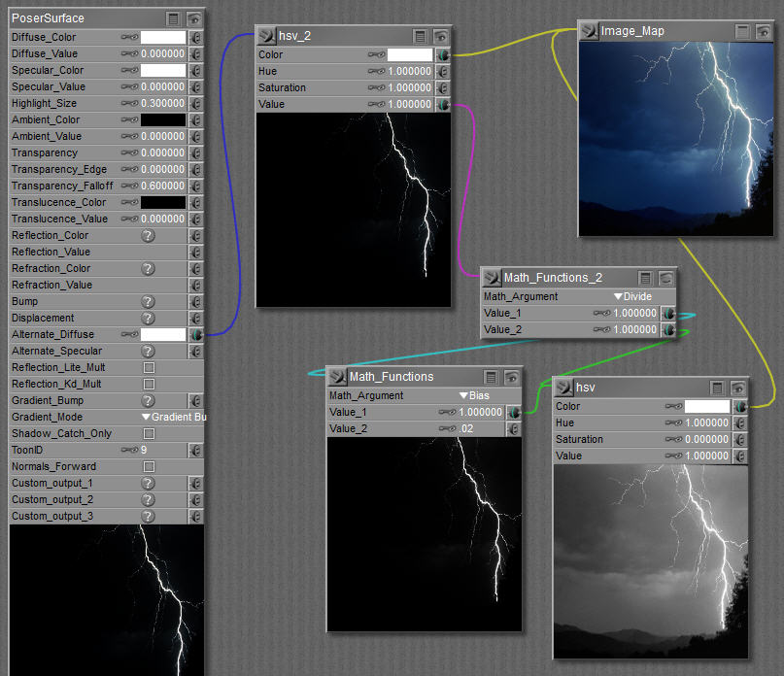Click the Specular_Color white swatch
Image resolution: width=784 pixels, height=676 pixels.
tap(163, 70)
